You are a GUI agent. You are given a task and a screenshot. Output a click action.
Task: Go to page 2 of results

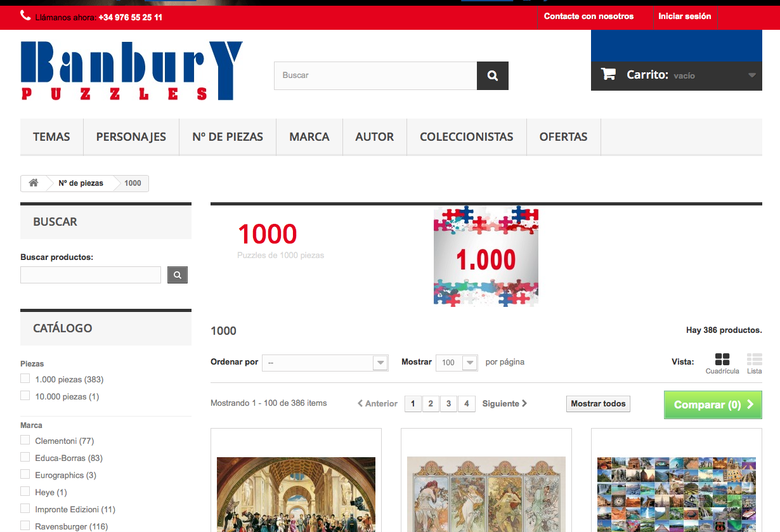pos(431,404)
